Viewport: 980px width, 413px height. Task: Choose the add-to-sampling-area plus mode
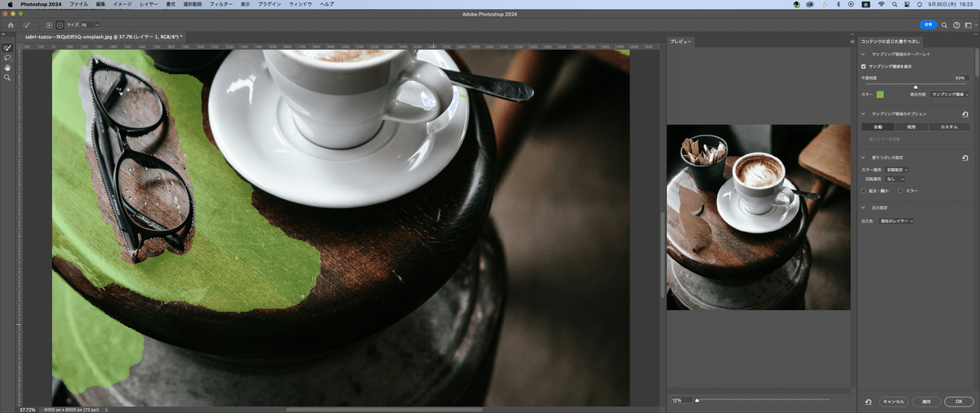tap(49, 25)
